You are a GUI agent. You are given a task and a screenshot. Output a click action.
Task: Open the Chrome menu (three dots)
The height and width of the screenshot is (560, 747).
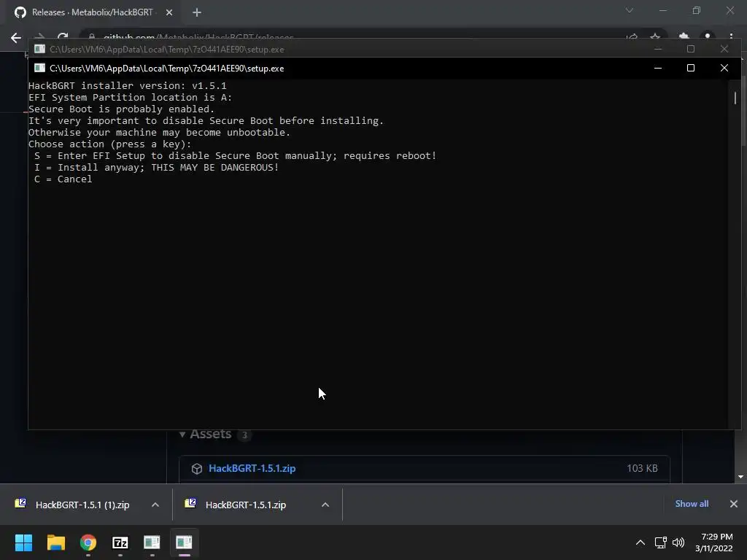click(x=731, y=38)
